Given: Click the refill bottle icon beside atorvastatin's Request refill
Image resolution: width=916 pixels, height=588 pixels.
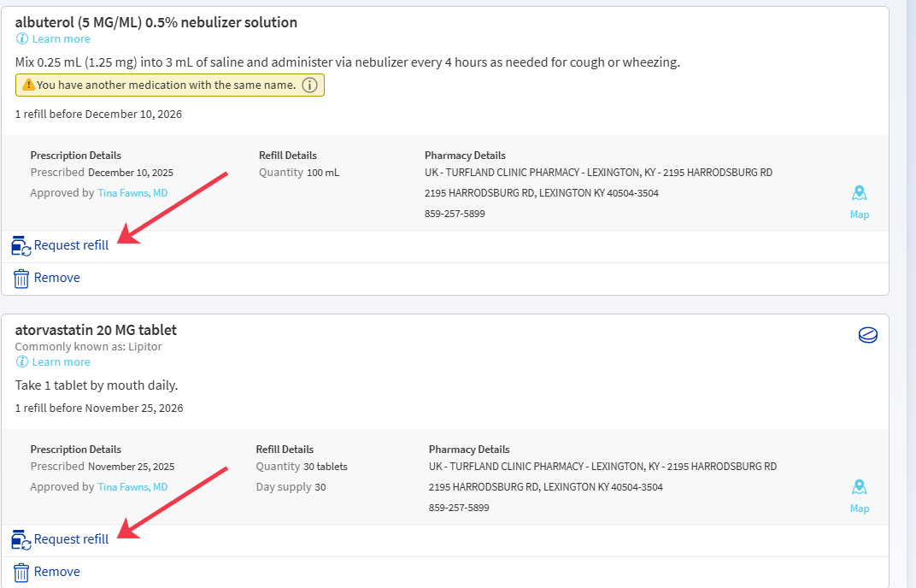Looking at the screenshot, I should coord(20,538).
